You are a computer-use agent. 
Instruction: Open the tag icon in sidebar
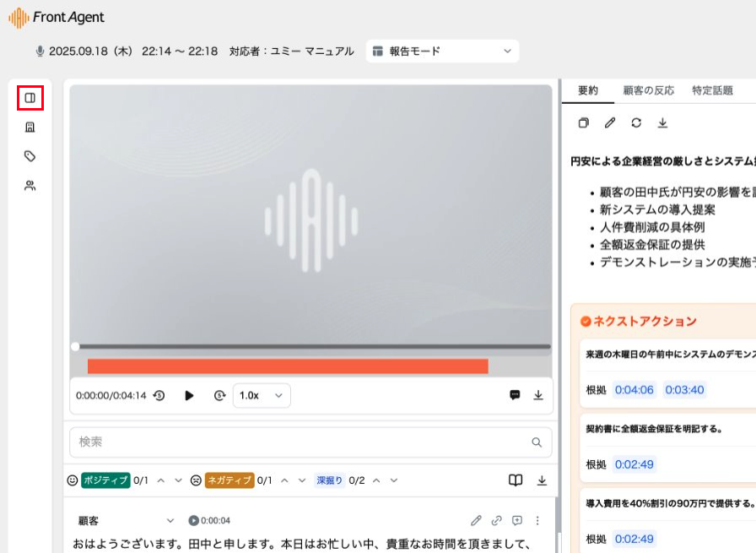tap(30, 156)
